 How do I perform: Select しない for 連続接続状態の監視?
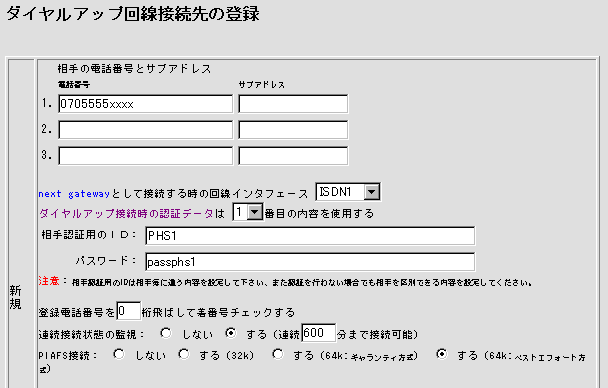click(x=166, y=333)
